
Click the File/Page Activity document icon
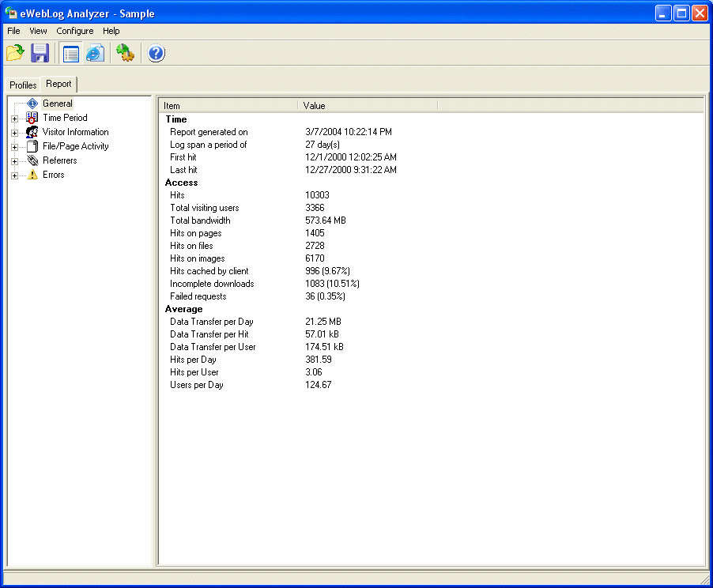(x=32, y=146)
